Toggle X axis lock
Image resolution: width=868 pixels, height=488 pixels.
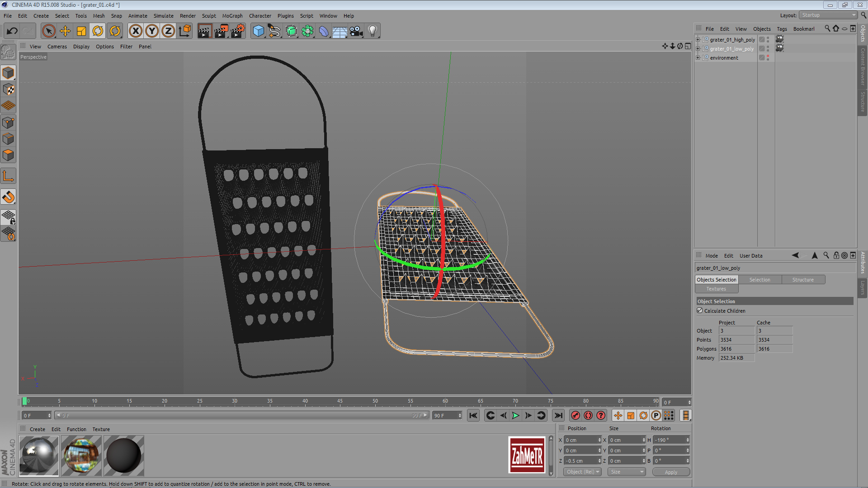(x=135, y=31)
